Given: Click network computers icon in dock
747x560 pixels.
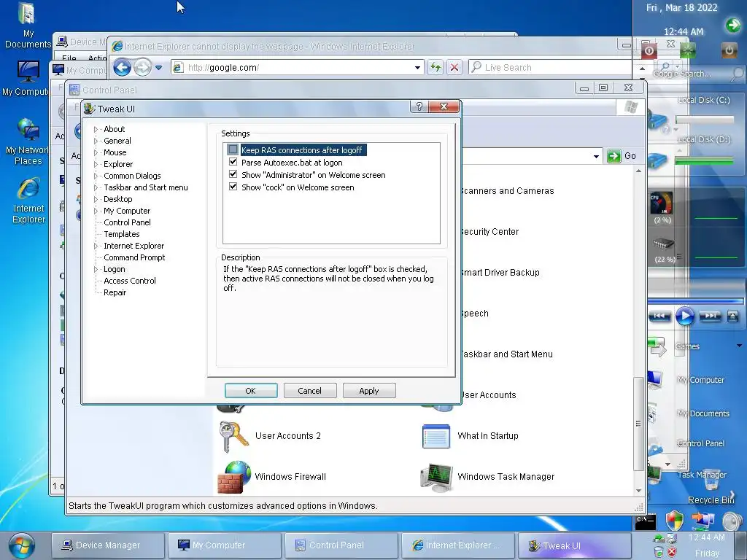Looking at the screenshot, I should point(703,520).
